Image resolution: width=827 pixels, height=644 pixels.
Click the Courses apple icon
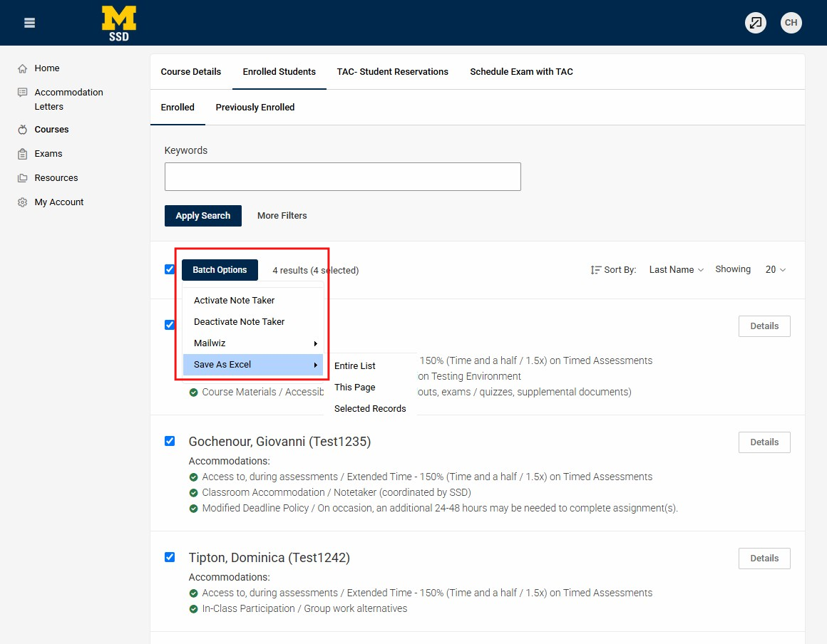(x=22, y=130)
